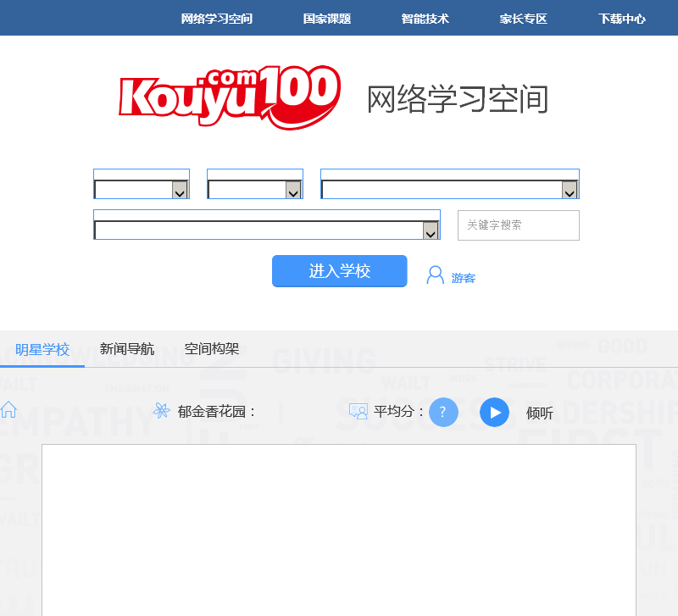The width and height of the screenshot is (678, 616).
Task: Focus the 关键字搜索 input field
Action: coord(519,225)
